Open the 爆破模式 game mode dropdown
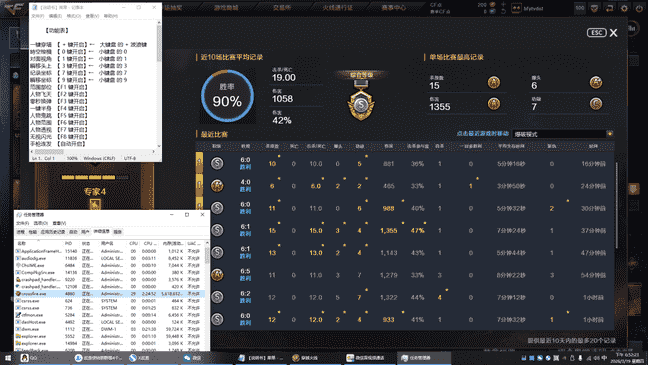 point(563,134)
